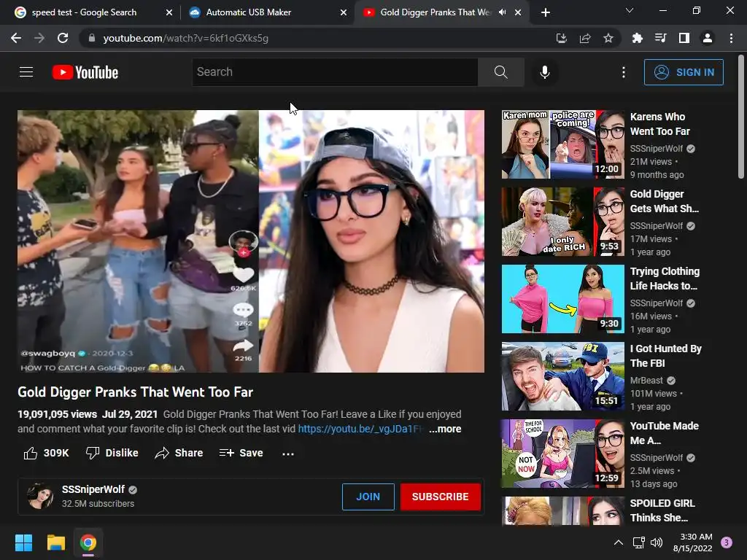Open Chrome's three-dot menu
Screen dimensions: 747x560
click(x=731, y=38)
